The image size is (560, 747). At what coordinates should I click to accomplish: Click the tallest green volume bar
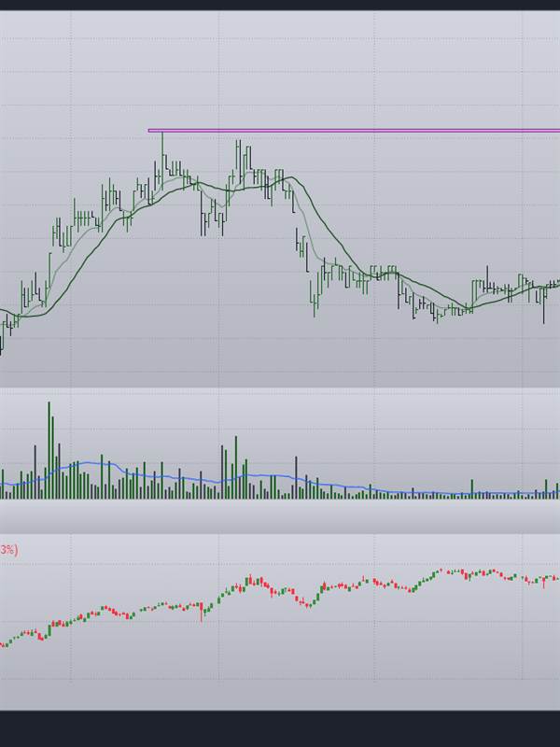(49, 450)
